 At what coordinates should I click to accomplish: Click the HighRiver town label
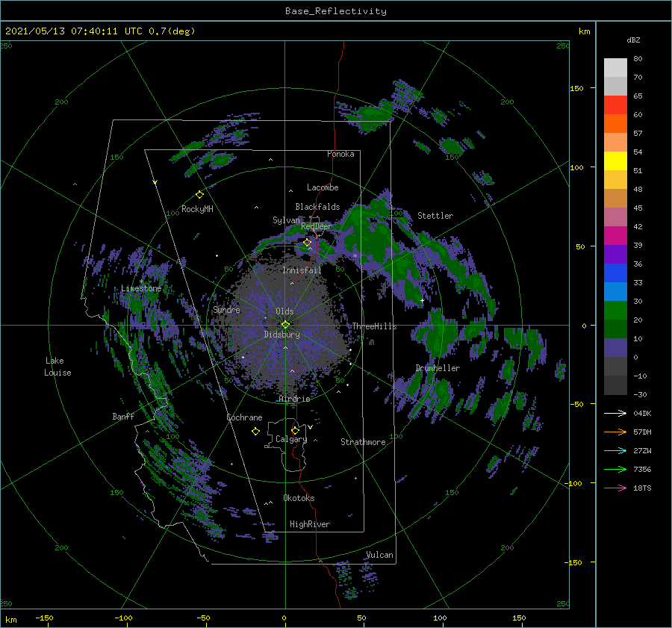(x=310, y=524)
